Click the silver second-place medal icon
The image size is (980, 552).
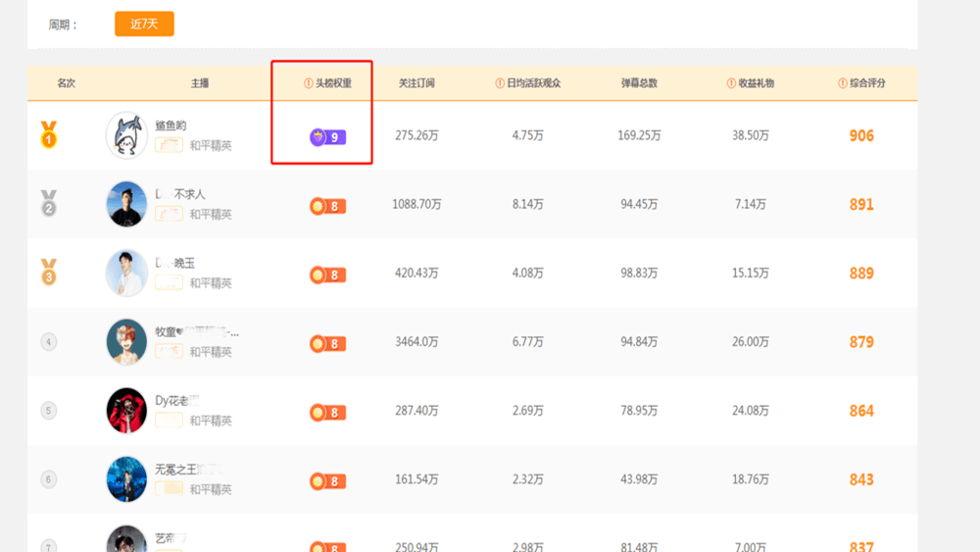[x=48, y=204]
